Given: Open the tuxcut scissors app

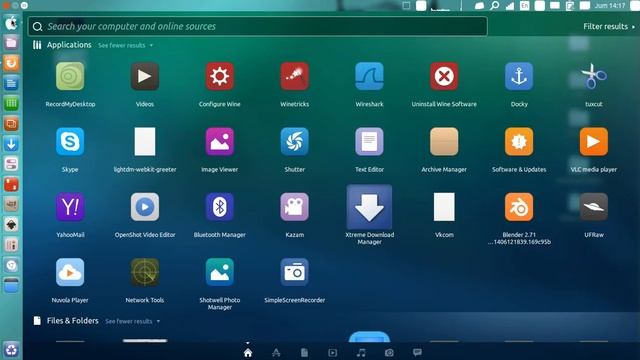Looking at the screenshot, I should click(x=593, y=76).
